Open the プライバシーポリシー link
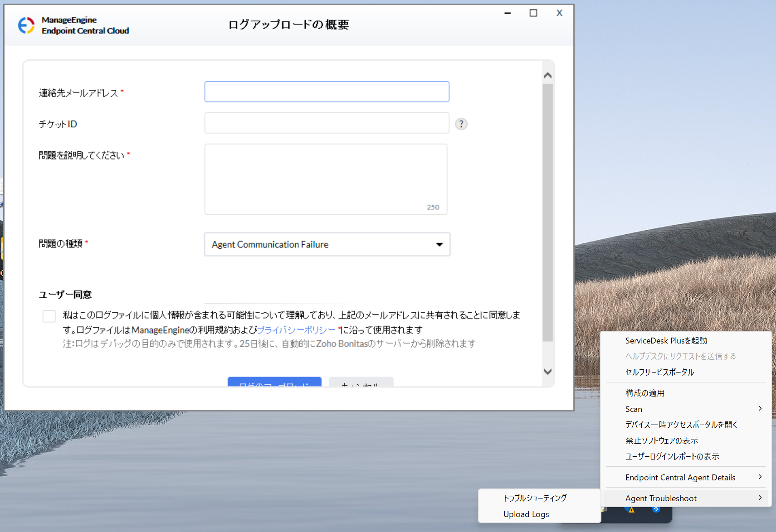 point(296,330)
